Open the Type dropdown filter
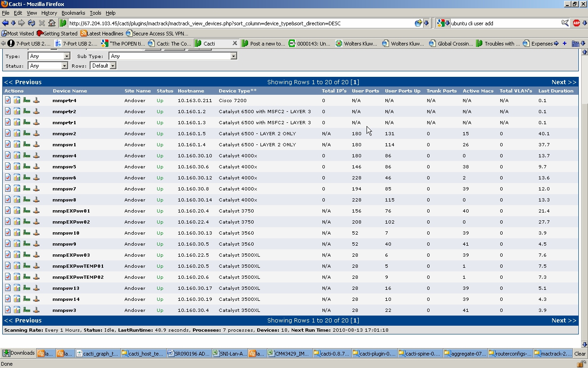The image size is (588, 368). click(x=49, y=56)
